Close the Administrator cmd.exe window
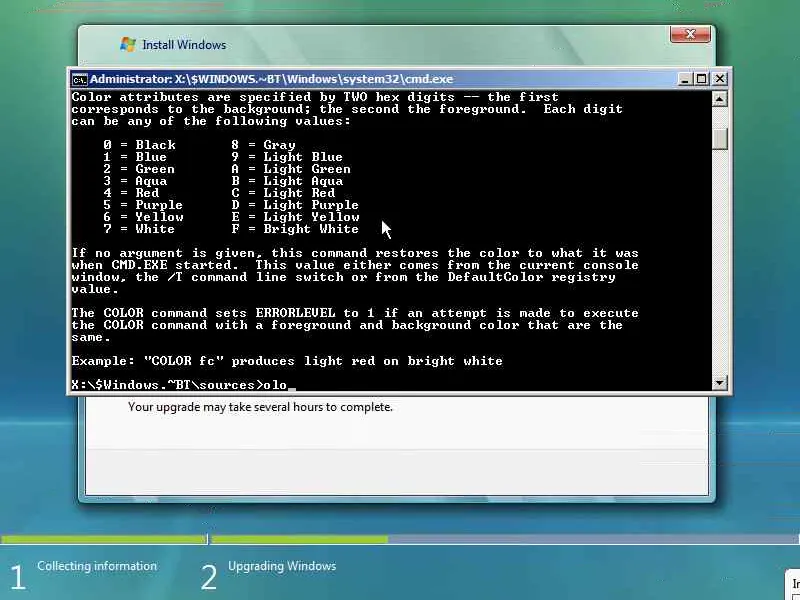 point(719,79)
